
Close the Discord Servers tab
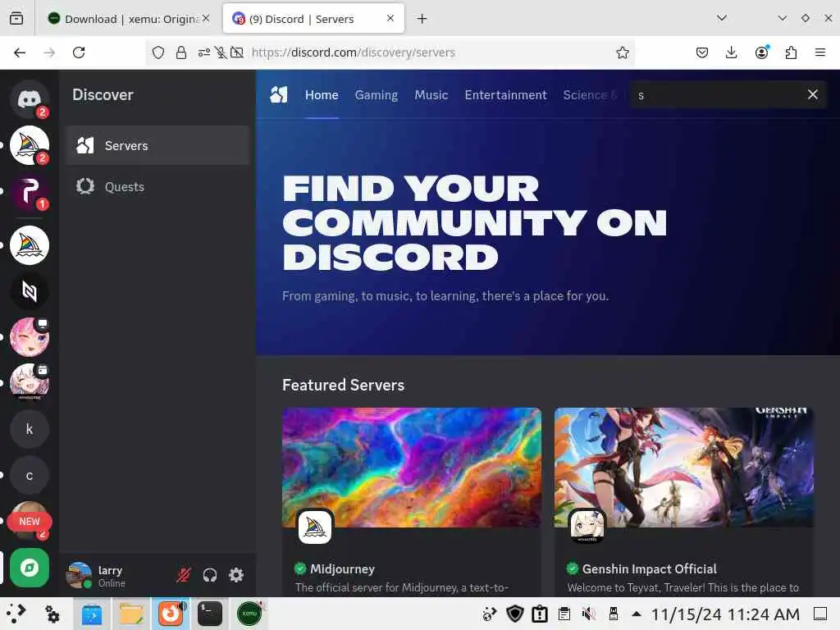click(x=390, y=18)
